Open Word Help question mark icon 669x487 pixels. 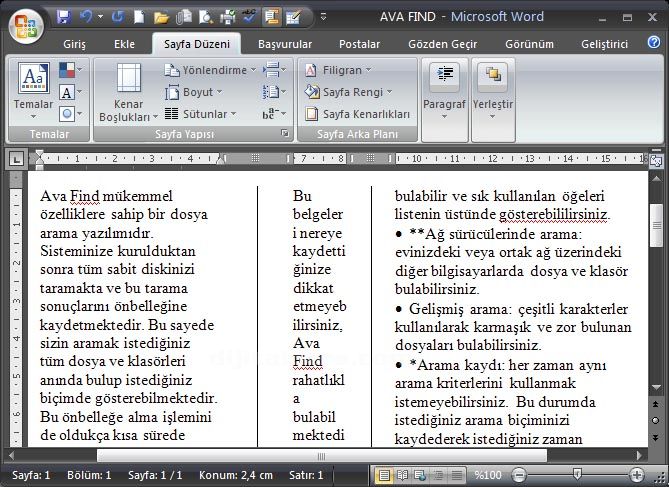654,42
